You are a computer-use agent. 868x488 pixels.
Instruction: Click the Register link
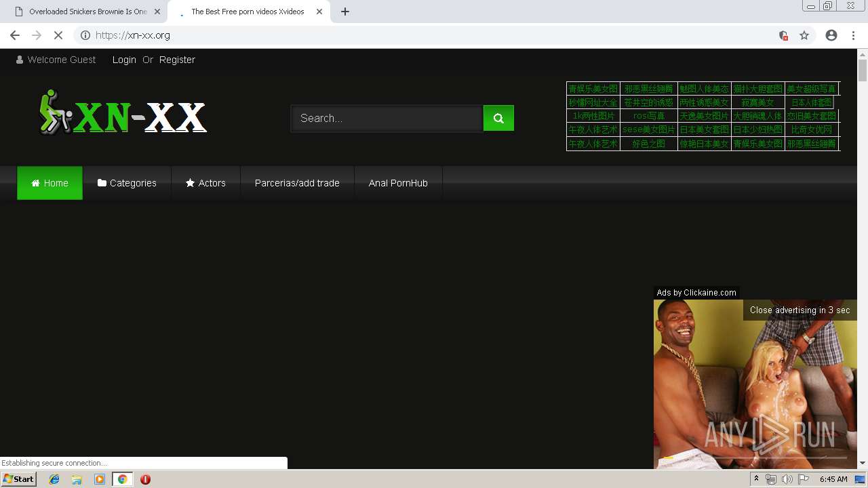[x=177, y=60]
